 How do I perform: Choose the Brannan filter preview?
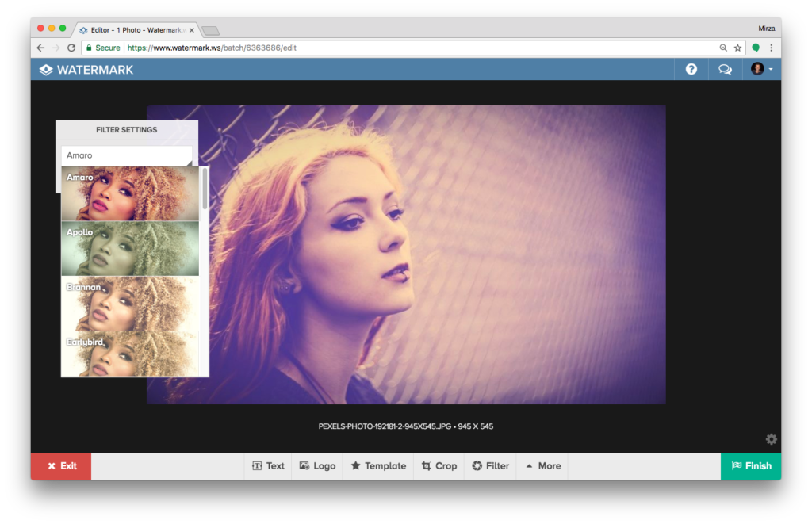click(130, 303)
